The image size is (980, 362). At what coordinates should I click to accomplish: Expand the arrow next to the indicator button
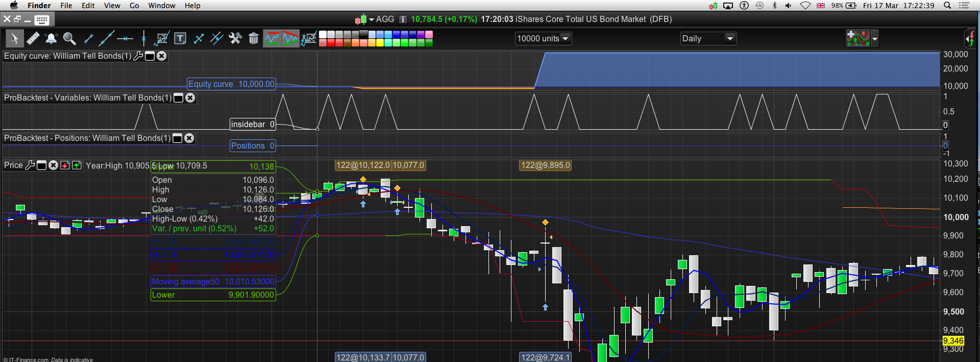[875, 39]
